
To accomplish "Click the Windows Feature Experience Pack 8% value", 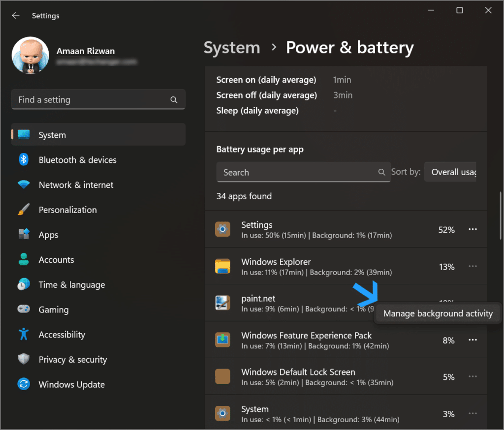I will (448, 340).
